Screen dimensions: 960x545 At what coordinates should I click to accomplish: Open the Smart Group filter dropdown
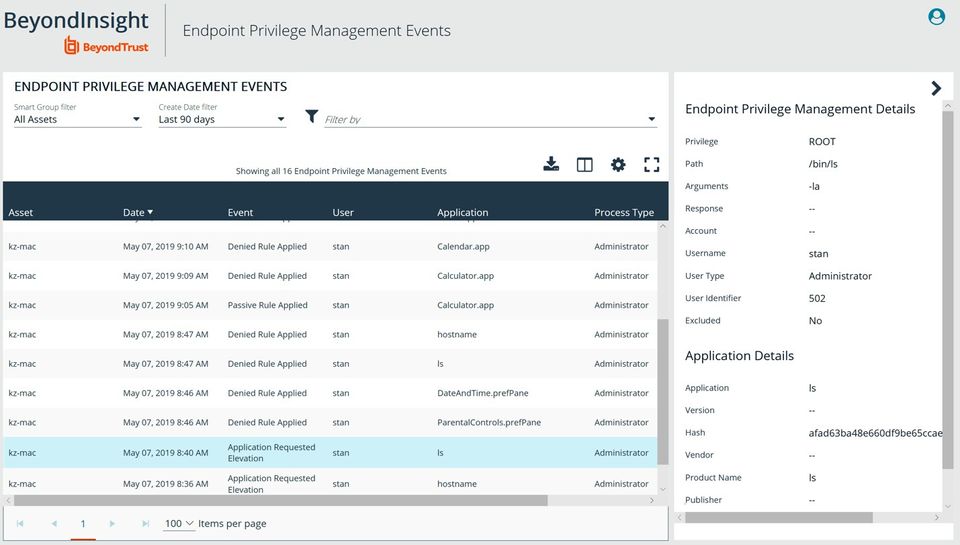pyautogui.click(x=77, y=120)
